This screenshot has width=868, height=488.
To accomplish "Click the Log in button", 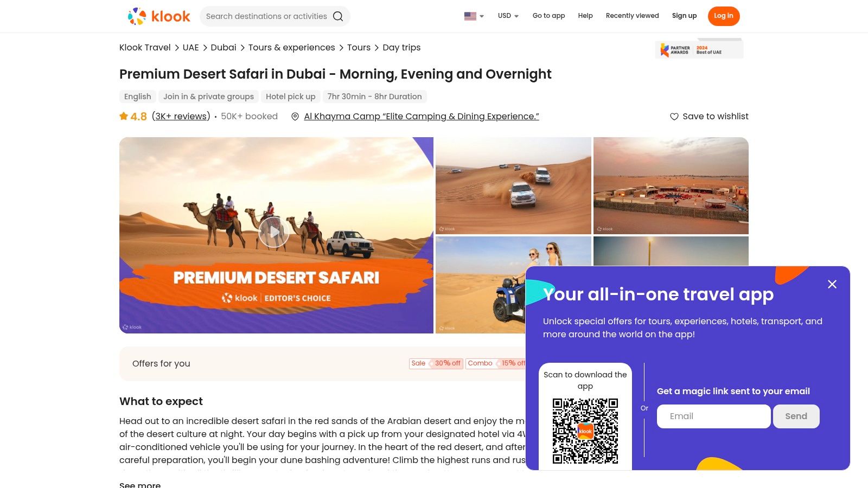I will click(724, 16).
